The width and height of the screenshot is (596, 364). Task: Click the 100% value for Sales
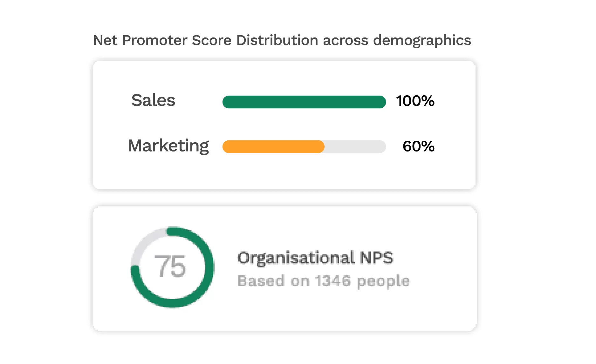point(415,101)
